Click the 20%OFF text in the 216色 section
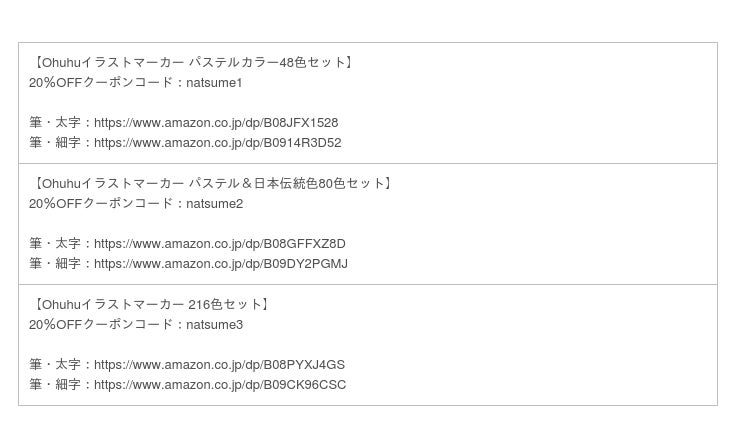This screenshot has width=740, height=446. pyautogui.click(x=55, y=325)
